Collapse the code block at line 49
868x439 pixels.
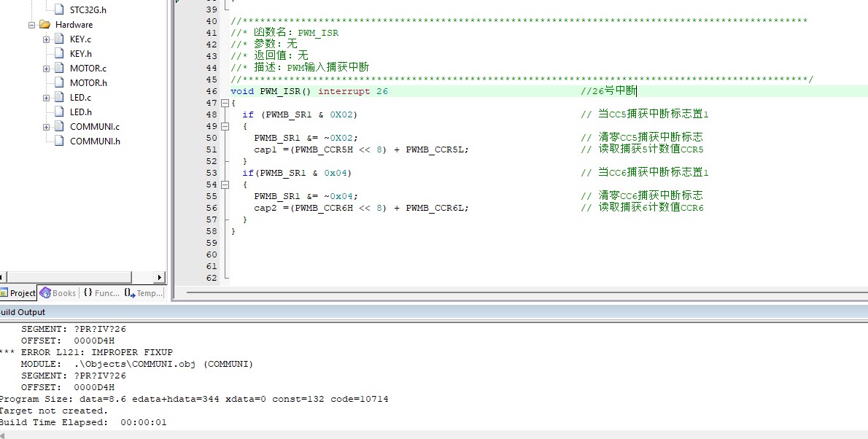tap(225, 126)
